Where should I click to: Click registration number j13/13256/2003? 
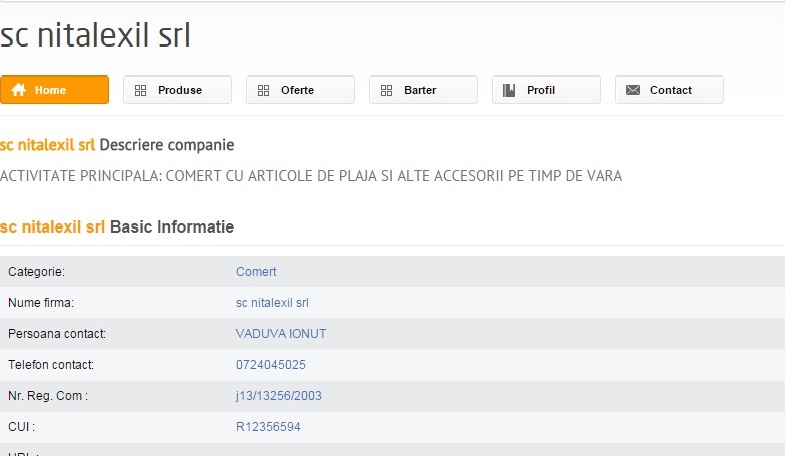(x=279, y=396)
